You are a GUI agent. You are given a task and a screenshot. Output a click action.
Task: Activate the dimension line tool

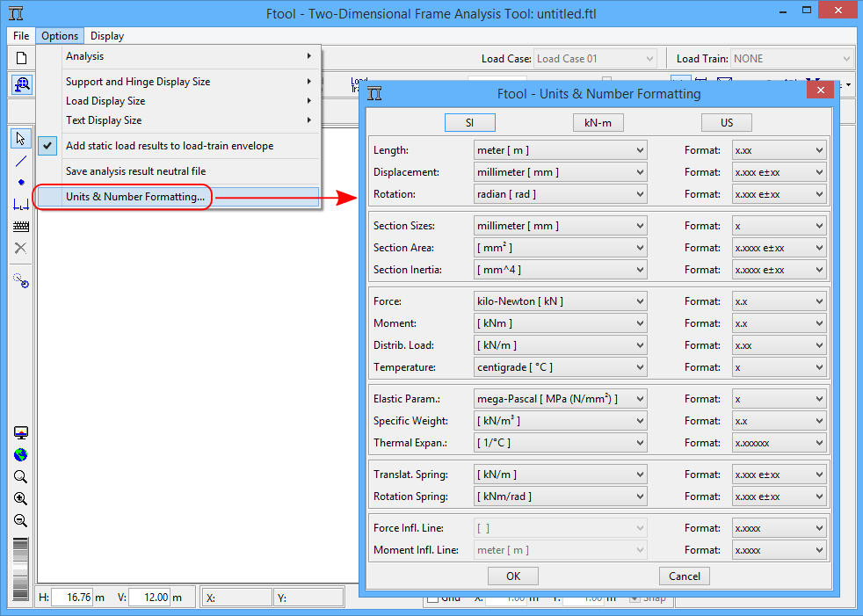pyautogui.click(x=21, y=204)
